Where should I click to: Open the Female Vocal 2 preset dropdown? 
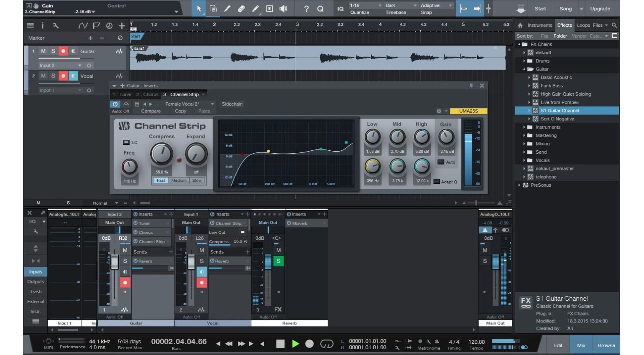pyautogui.click(x=189, y=104)
